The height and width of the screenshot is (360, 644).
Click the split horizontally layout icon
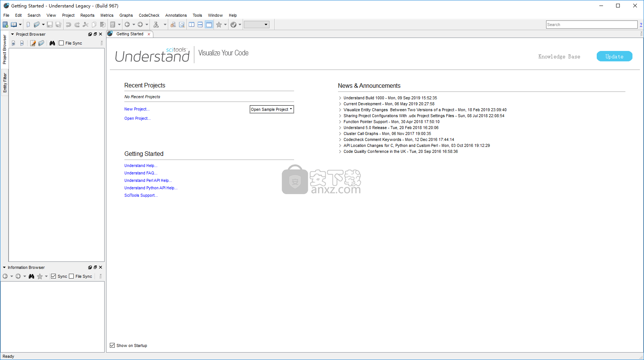coord(200,25)
